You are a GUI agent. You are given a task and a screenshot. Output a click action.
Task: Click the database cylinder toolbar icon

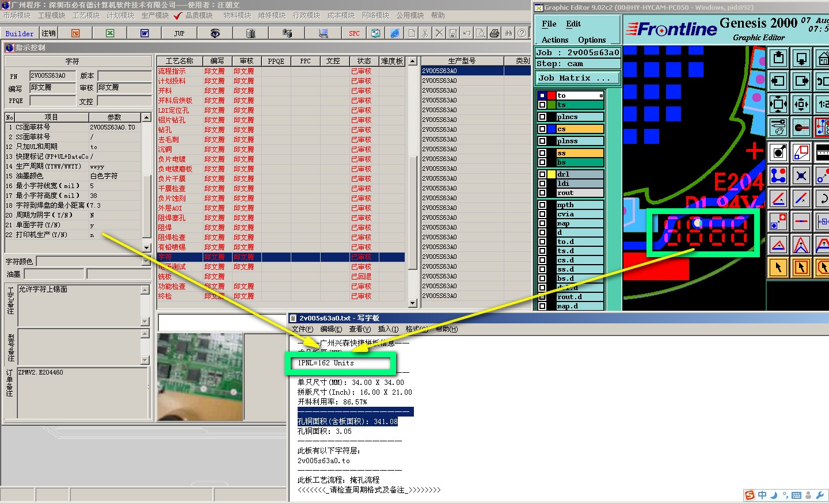click(x=250, y=33)
